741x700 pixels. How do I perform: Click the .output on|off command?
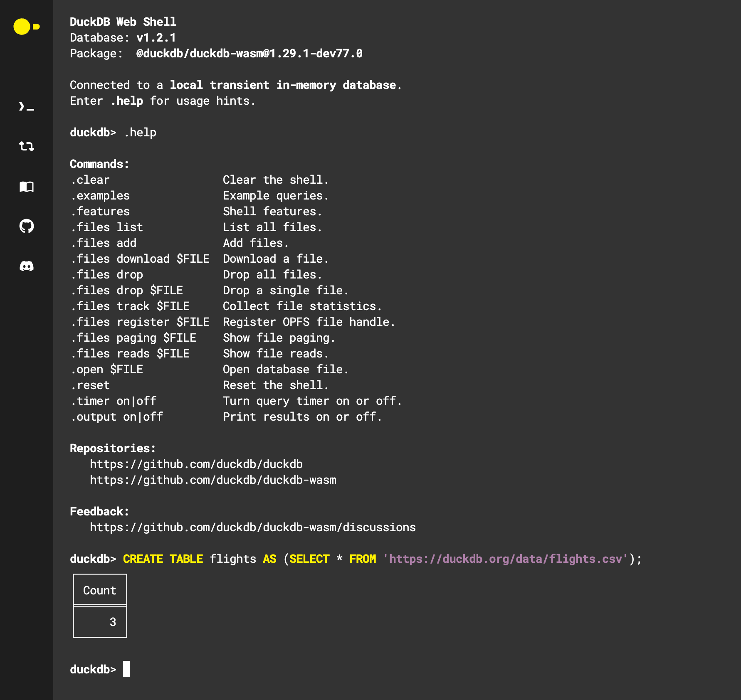pyautogui.click(x=116, y=417)
